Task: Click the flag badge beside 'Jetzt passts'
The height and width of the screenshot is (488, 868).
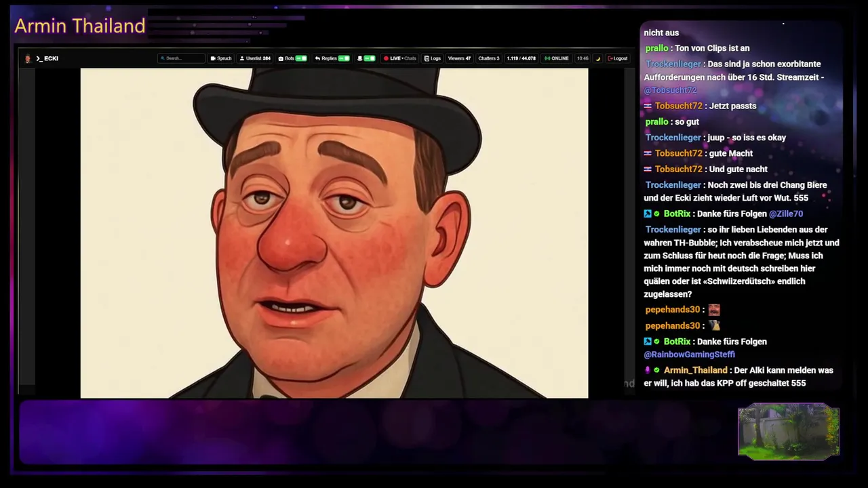Action: tap(648, 106)
